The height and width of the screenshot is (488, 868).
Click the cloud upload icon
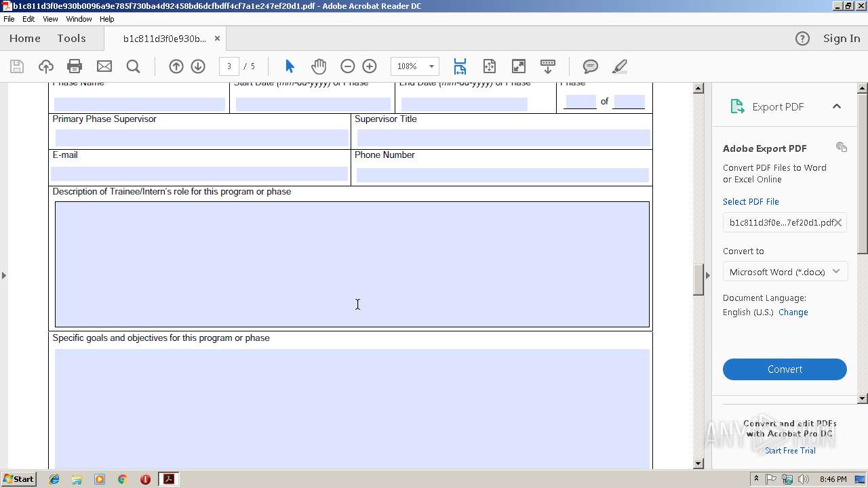click(46, 66)
